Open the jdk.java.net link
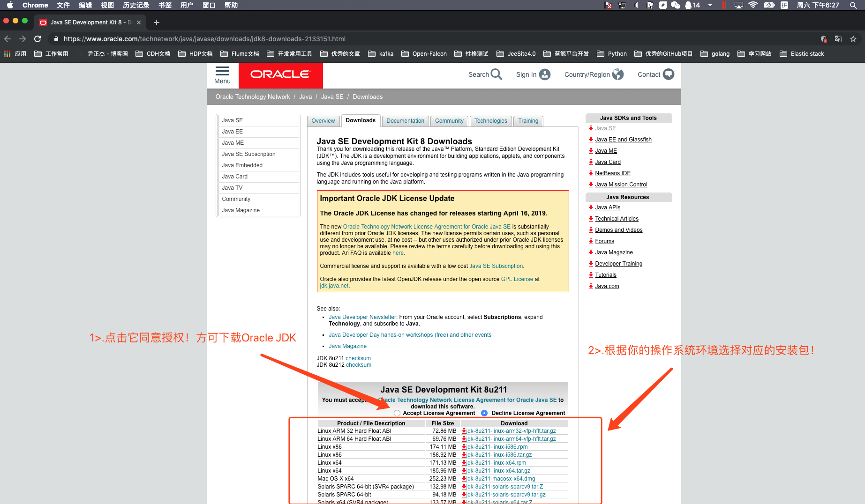The image size is (865, 504). pos(334,286)
